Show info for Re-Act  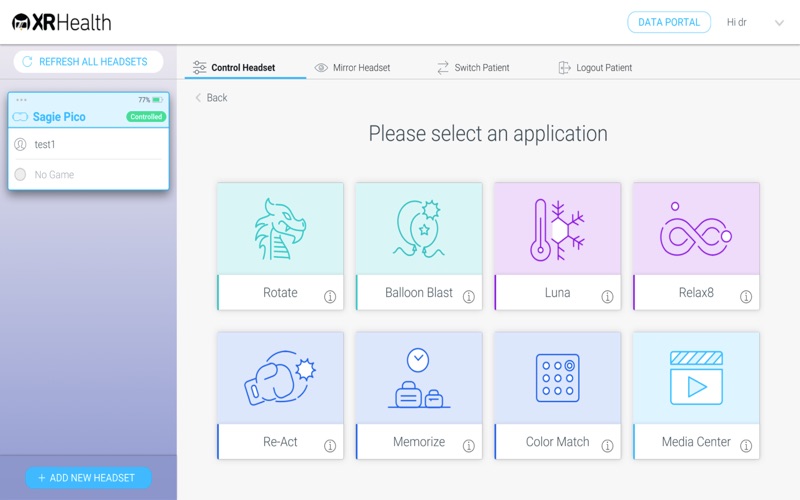tap(330, 446)
